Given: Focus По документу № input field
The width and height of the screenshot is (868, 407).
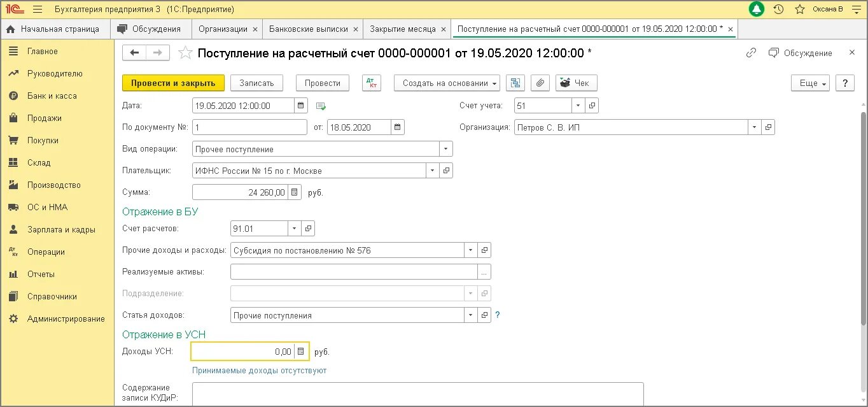Looking at the screenshot, I should point(249,127).
